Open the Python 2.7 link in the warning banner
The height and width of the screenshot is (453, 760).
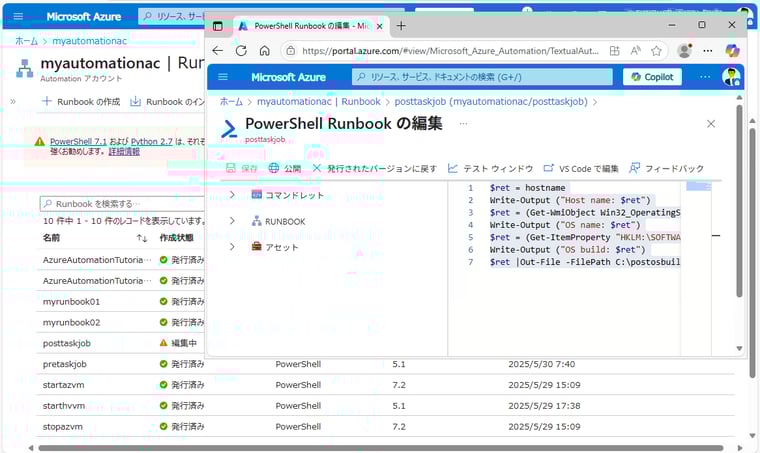(152, 141)
